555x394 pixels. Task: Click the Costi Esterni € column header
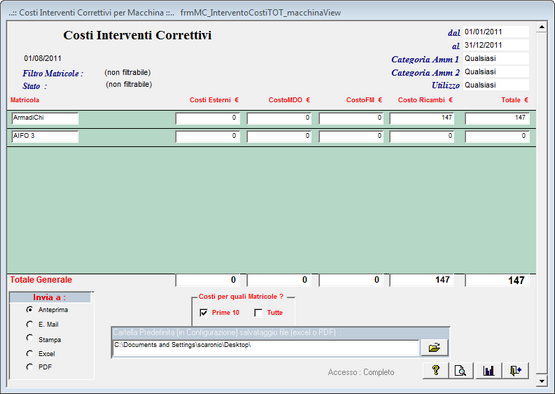coord(214,100)
